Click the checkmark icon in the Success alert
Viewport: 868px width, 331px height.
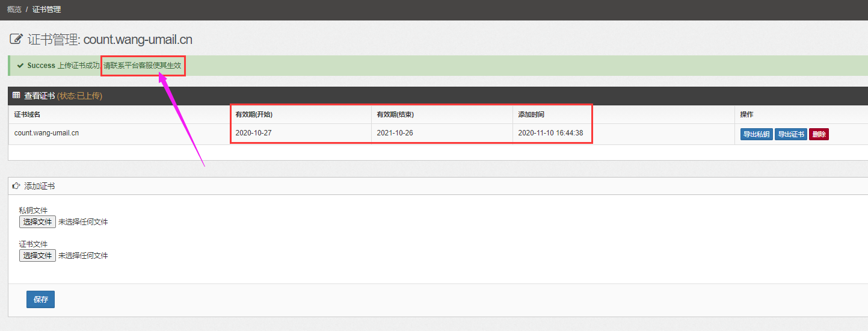[20, 66]
